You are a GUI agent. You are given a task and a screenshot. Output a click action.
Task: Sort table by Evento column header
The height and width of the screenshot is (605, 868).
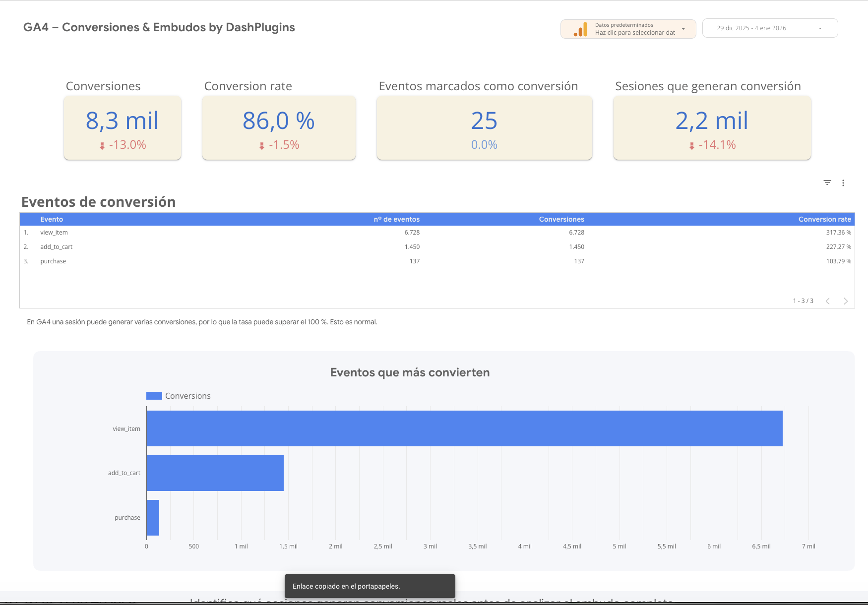click(x=52, y=219)
